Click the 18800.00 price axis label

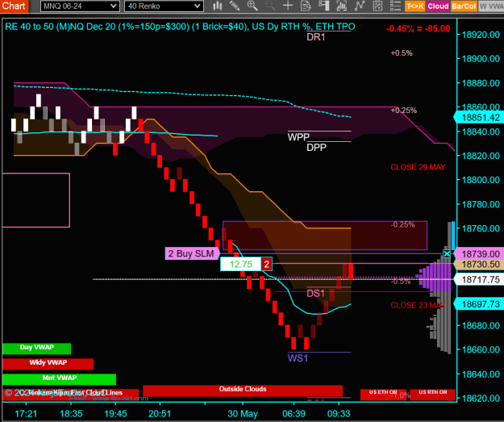coord(481,180)
